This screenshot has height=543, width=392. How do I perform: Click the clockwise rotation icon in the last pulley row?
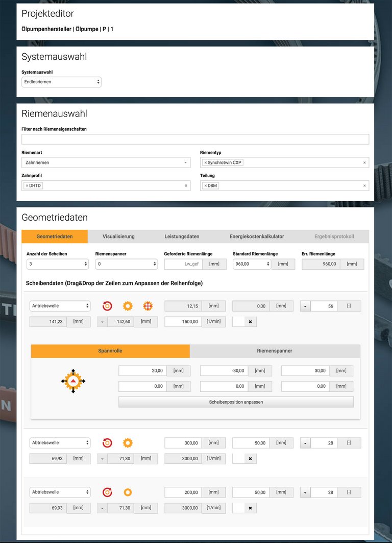107,492
